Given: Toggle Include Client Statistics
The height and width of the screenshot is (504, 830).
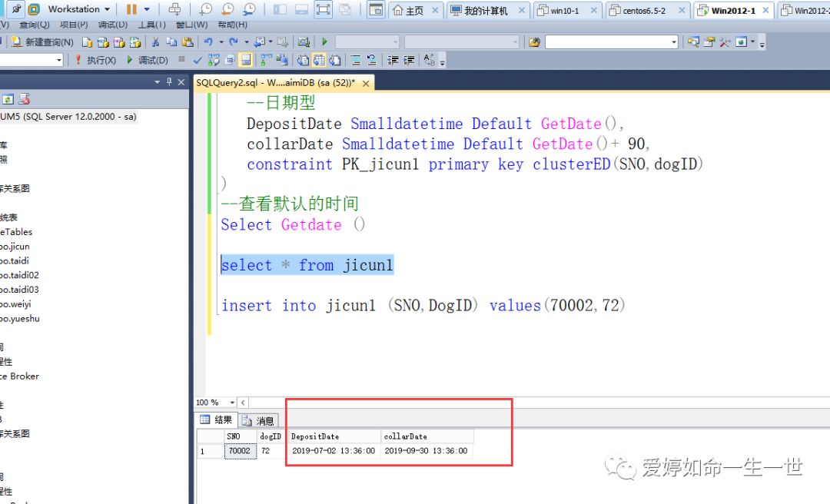Looking at the screenshot, I should pyautogui.click(x=282, y=61).
